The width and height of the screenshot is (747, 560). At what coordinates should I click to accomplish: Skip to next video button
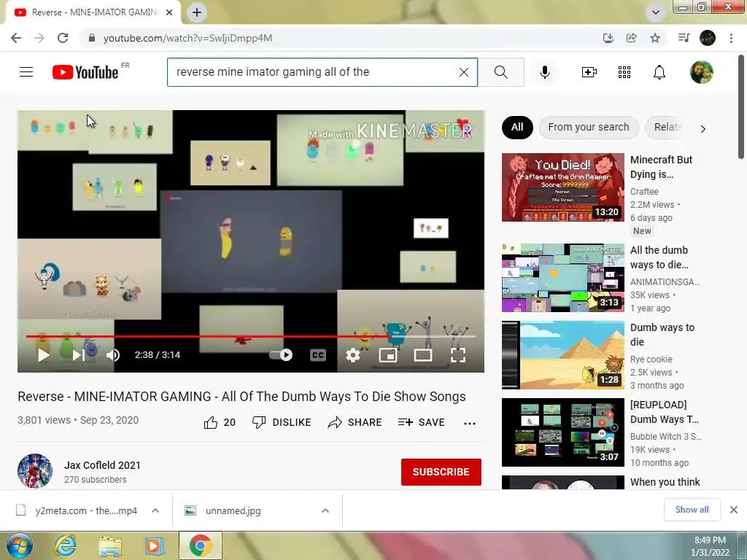tap(78, 355)
